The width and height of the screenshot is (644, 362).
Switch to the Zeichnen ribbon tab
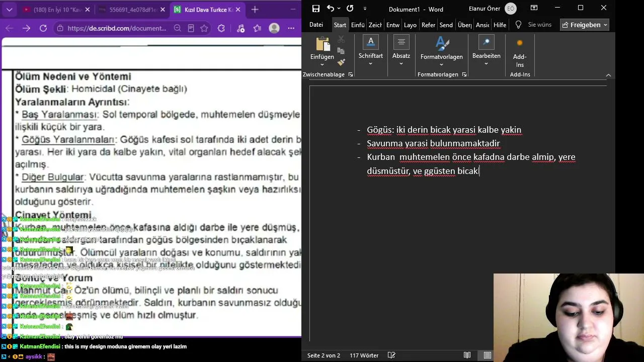(x=375, y=25)
